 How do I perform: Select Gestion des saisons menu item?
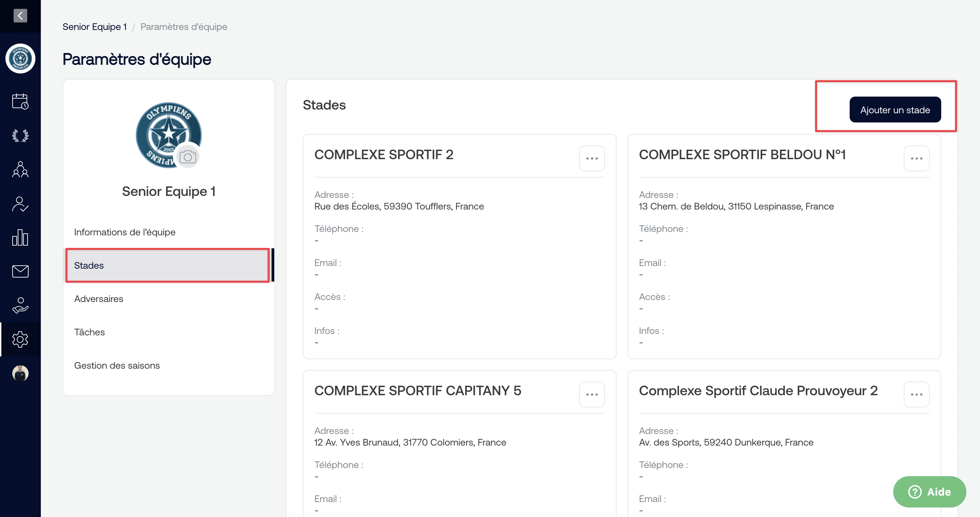coord(168,365)
